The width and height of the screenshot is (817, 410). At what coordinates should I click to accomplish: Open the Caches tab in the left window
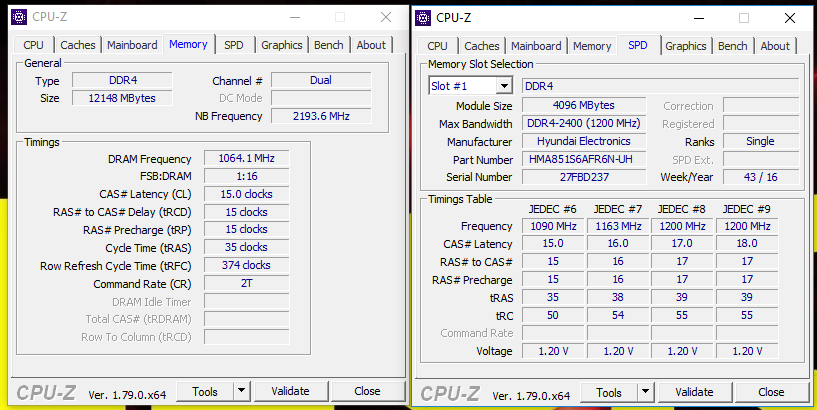(x=78, y=45)
